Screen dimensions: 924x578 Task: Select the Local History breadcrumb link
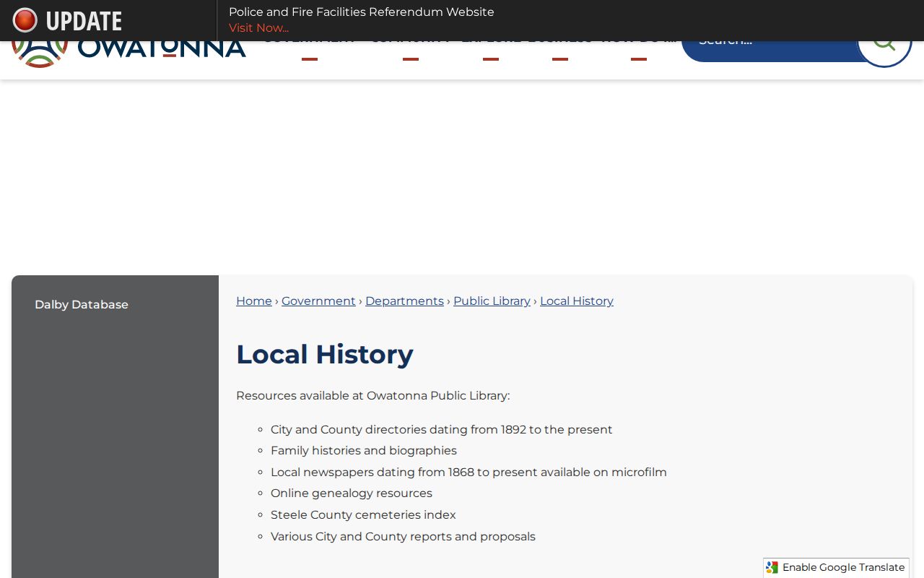point(577,301)
